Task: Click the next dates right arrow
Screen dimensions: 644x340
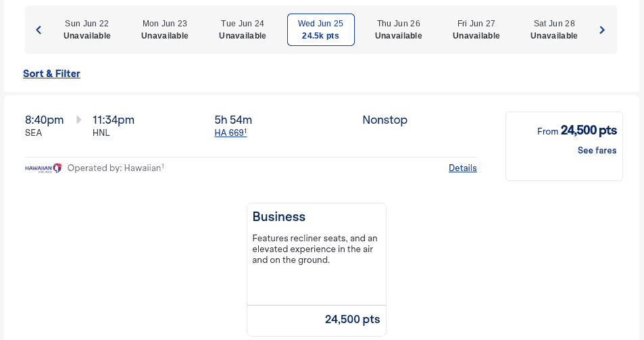Action: pos(602,30)
